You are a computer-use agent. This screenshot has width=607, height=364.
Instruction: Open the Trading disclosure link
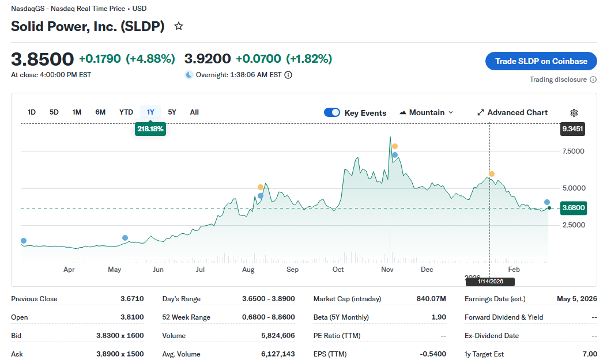[x=558, y=79]
